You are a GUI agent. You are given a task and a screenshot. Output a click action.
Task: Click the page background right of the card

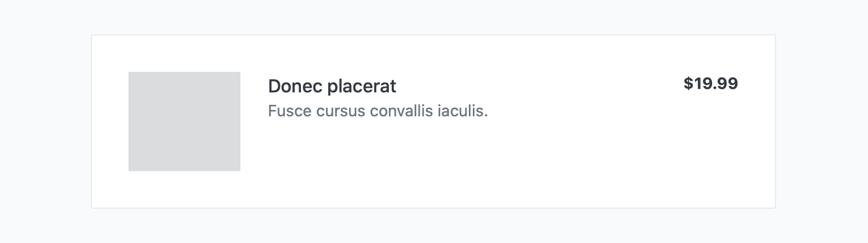pos(821,121)
